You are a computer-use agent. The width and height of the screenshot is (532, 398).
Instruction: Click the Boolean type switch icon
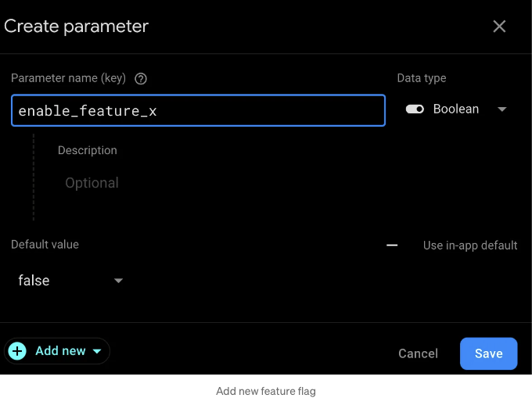[x=415, y=109]
